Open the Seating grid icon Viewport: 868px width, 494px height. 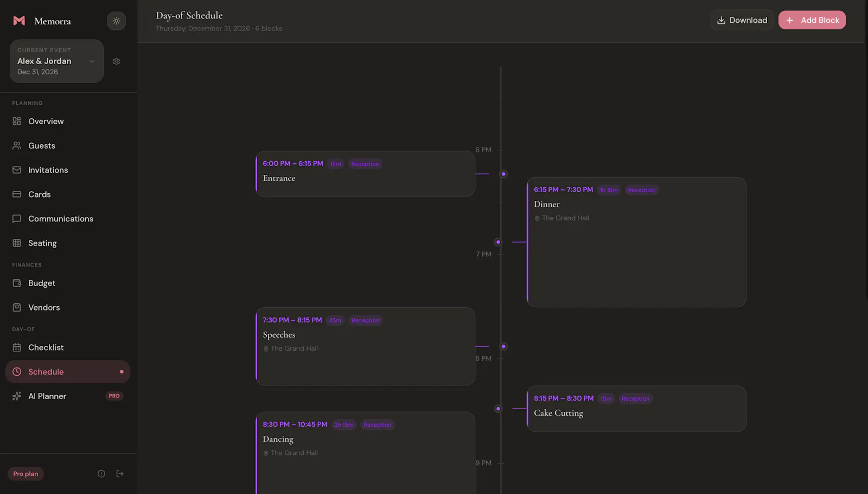click(x=17, y=243)
